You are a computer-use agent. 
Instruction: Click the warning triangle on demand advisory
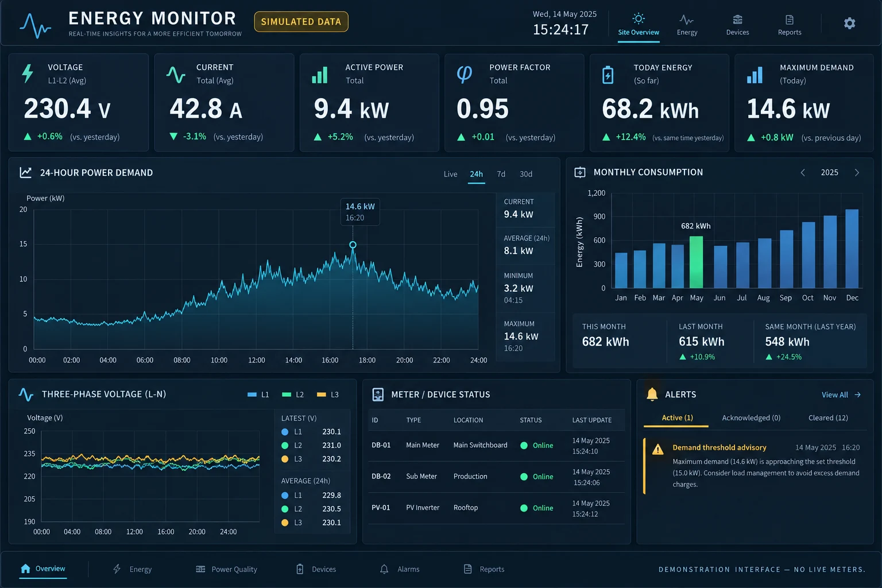tap(658, 449)
